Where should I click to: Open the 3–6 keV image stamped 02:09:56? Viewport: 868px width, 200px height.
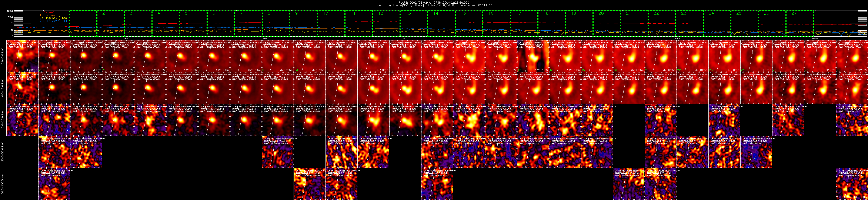tap(373, 56)
